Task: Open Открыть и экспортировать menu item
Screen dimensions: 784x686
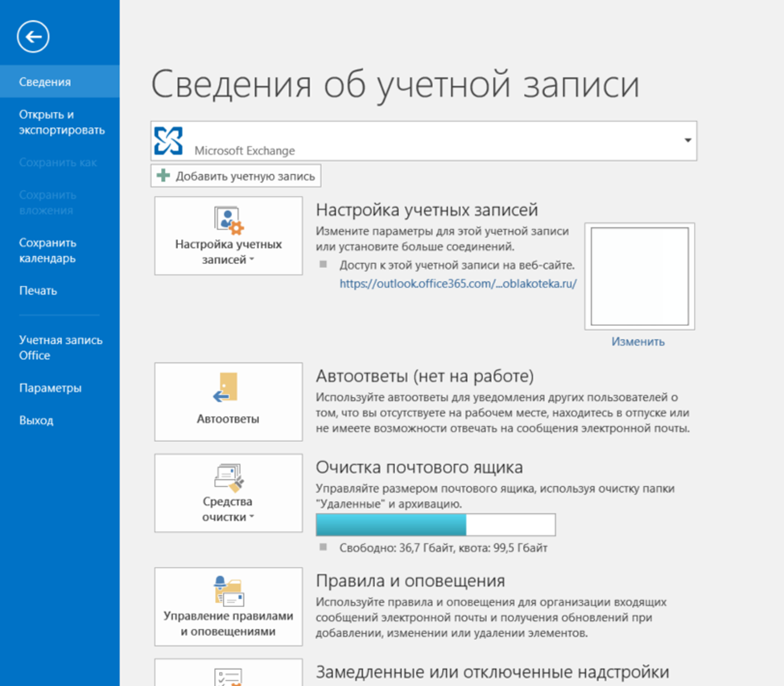Action: coord(61,122)
